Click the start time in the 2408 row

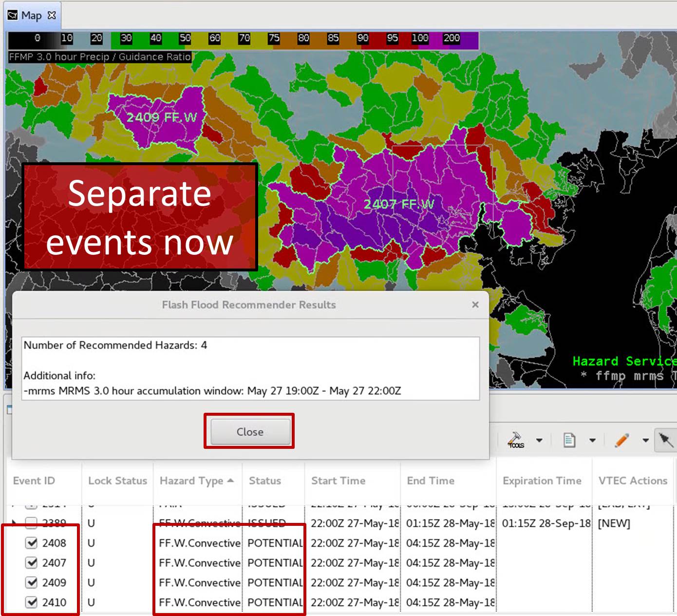[355, 543]
